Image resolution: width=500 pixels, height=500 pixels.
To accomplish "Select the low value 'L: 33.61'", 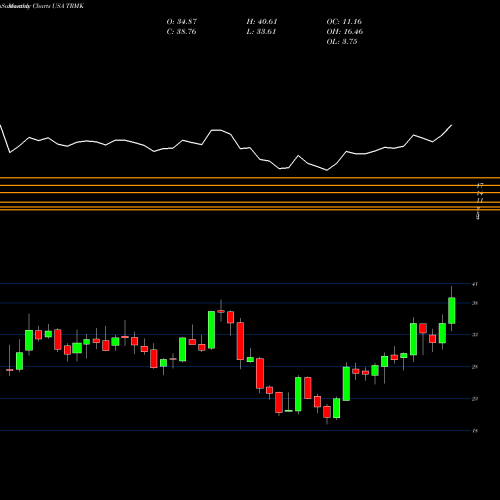I will point(261,32).
